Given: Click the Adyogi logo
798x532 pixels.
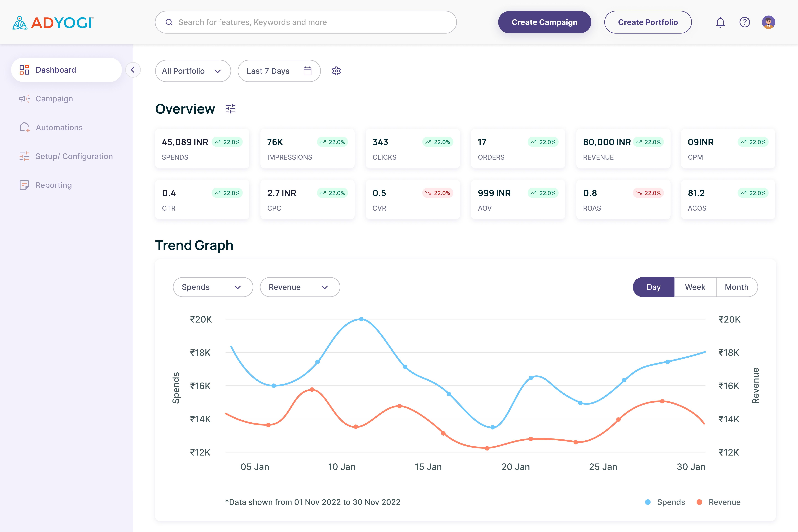Looking at the screenshot, I should (53, 22).
